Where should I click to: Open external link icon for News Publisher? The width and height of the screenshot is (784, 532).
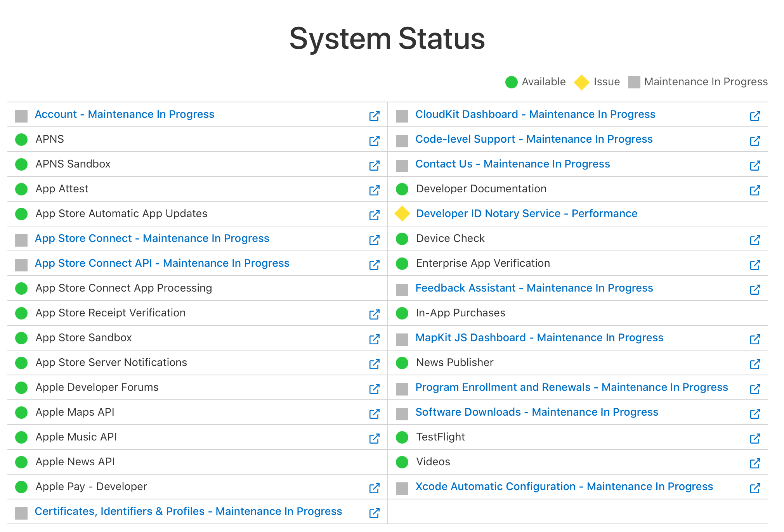tap(755, 364)
